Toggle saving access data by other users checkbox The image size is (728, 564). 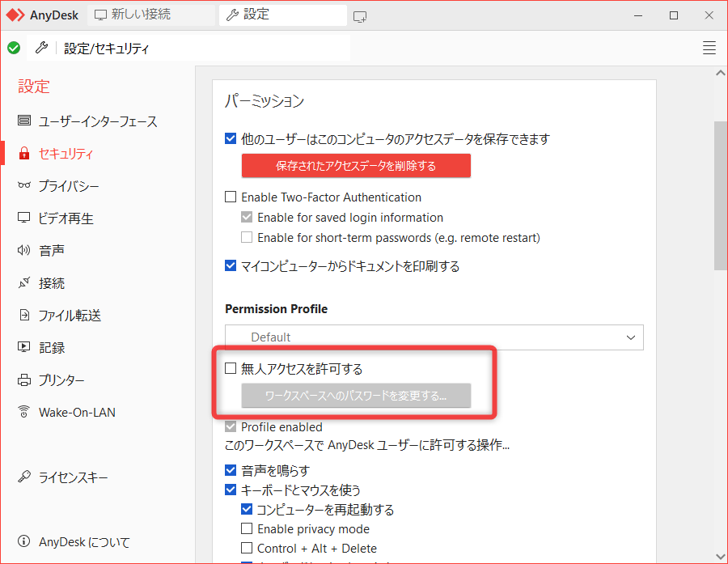(231, 138)
